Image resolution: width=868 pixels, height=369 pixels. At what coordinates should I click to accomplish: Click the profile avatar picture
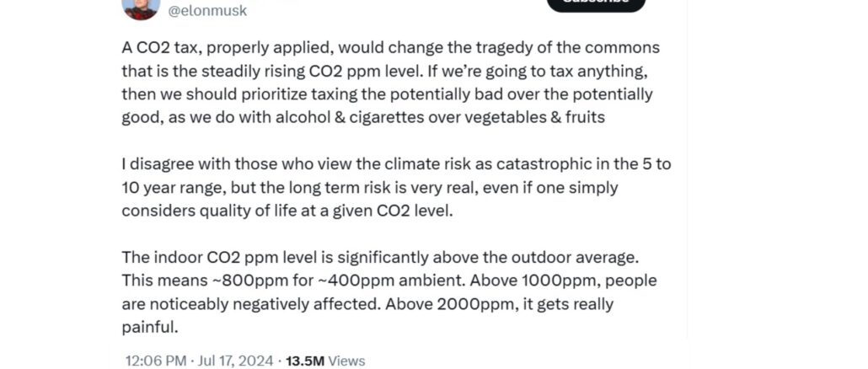tap(141, 6)
